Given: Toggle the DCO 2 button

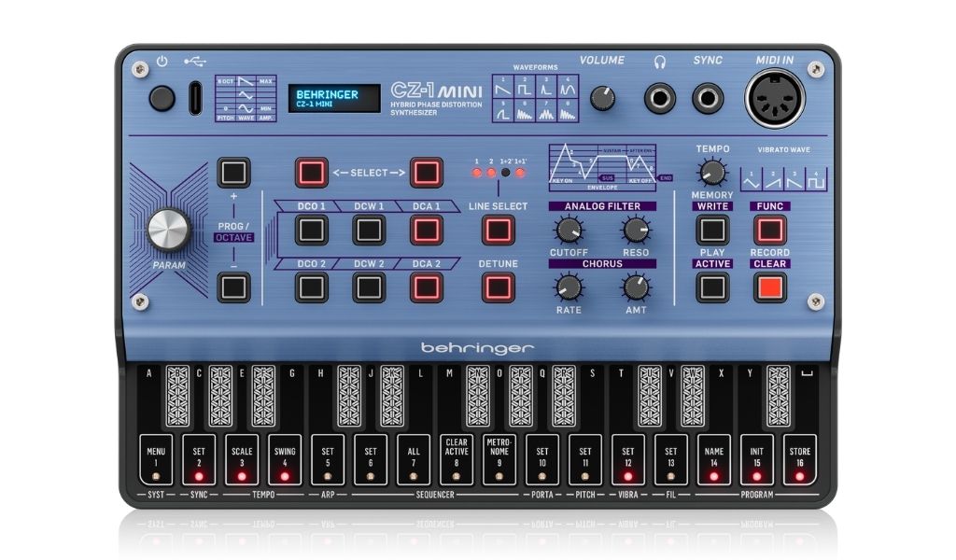Looking at the screenshot, I should click(312, 287).
